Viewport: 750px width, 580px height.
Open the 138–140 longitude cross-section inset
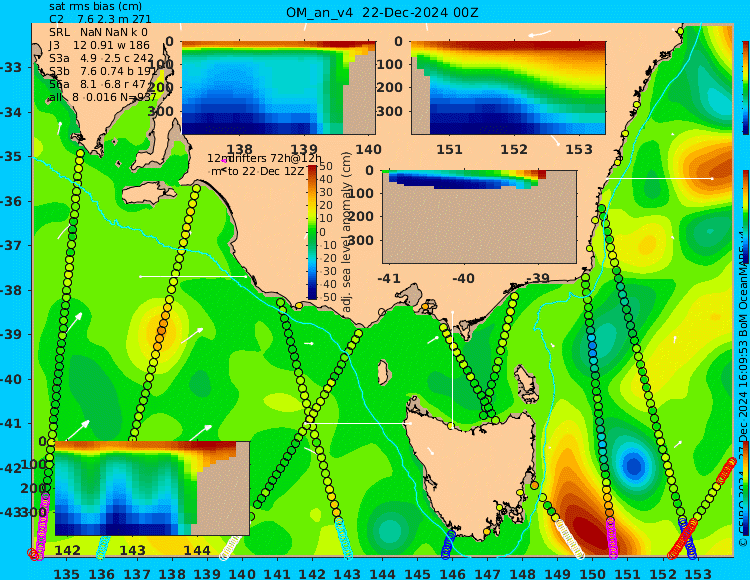[x=279, y=88]
